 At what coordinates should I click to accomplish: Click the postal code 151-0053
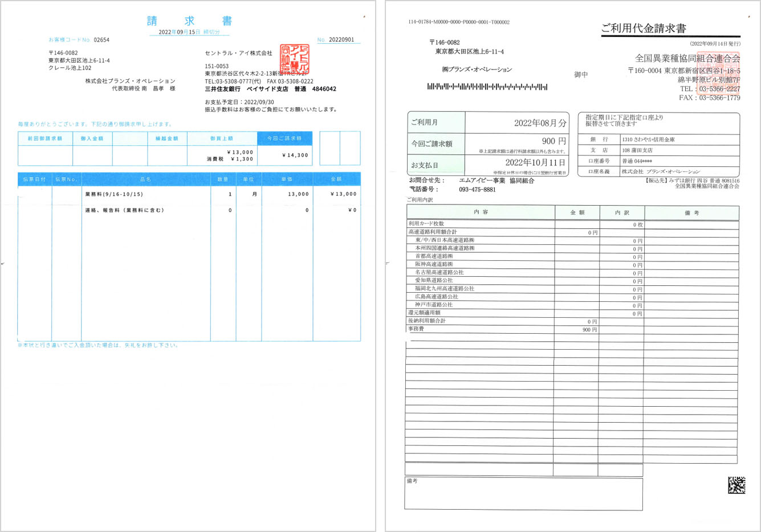coord(217,67)
